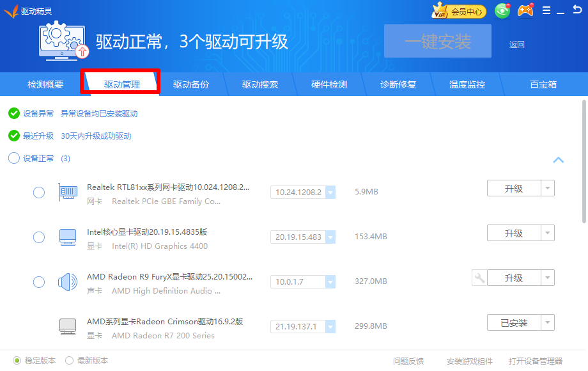Open the VIP 会员中心 badge
Viewport: 588px width, 371px height.
coord(459,11)
